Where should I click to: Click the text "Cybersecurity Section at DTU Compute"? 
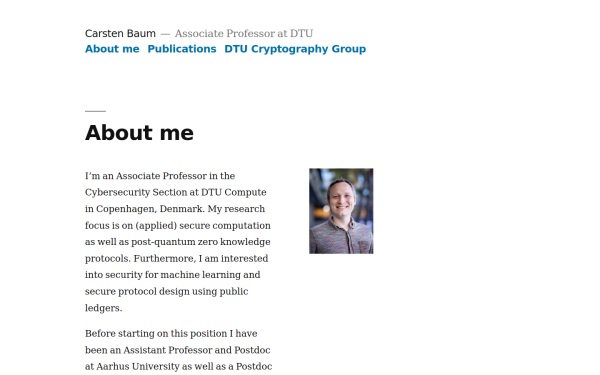(176, 192)
